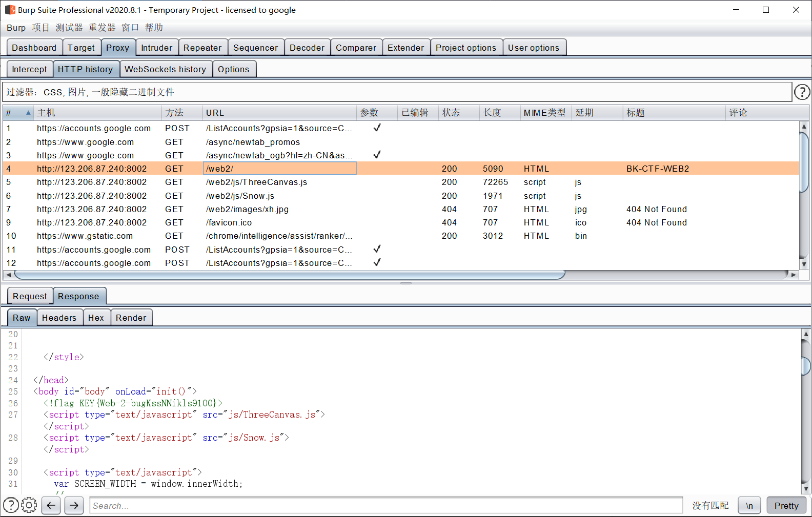Switch to the Target tab
The height and width of the screenshot is (517, 812).
pos(81,48)
